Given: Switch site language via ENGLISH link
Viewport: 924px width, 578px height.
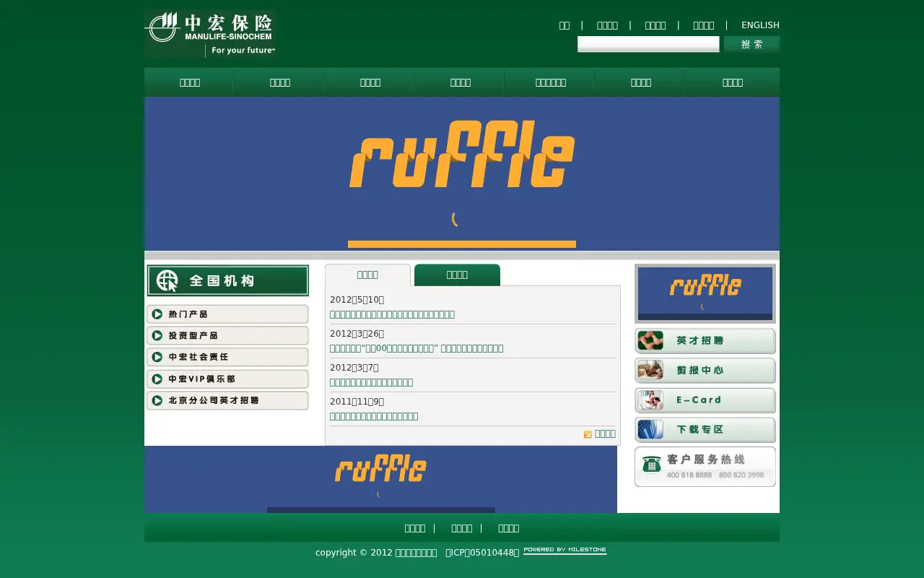Looking at the screenshot, I should coord(760,25).
